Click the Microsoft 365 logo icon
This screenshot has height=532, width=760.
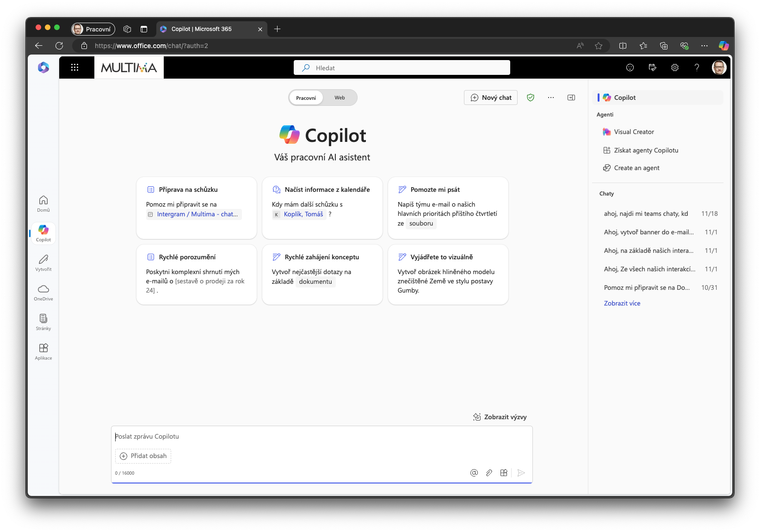43,67
